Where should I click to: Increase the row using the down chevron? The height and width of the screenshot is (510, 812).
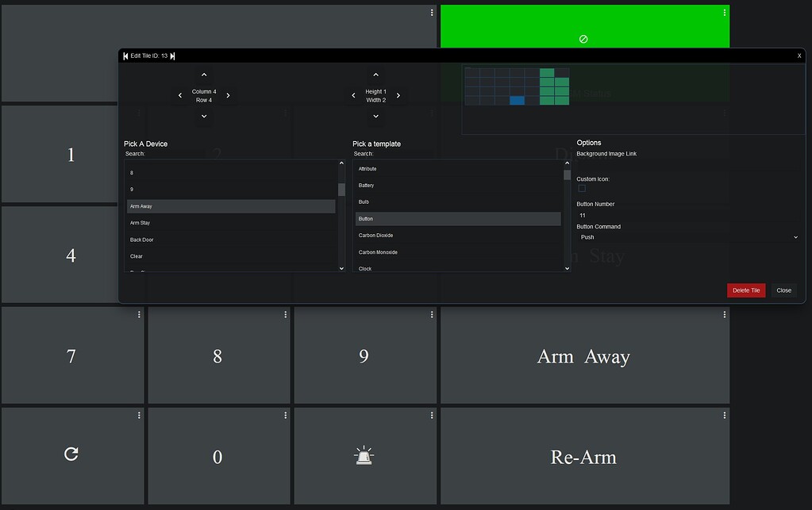pos(204,115)
